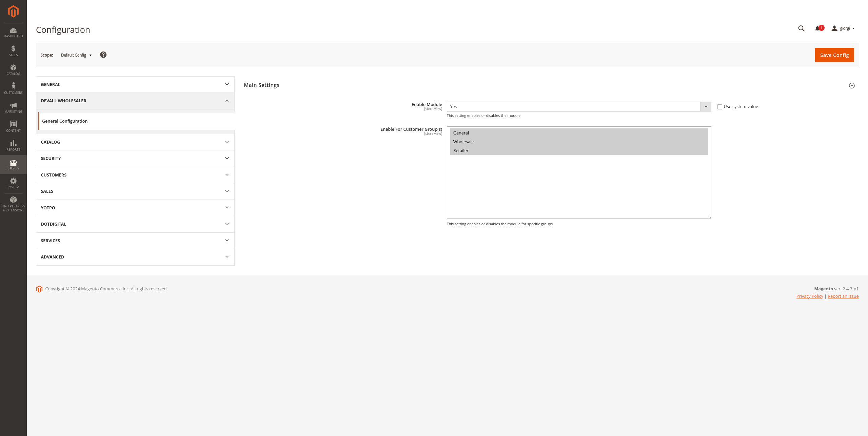This screenshot has height=436, width=868.
Task: Check the Use system value checkbox
Action: (720, 107)
